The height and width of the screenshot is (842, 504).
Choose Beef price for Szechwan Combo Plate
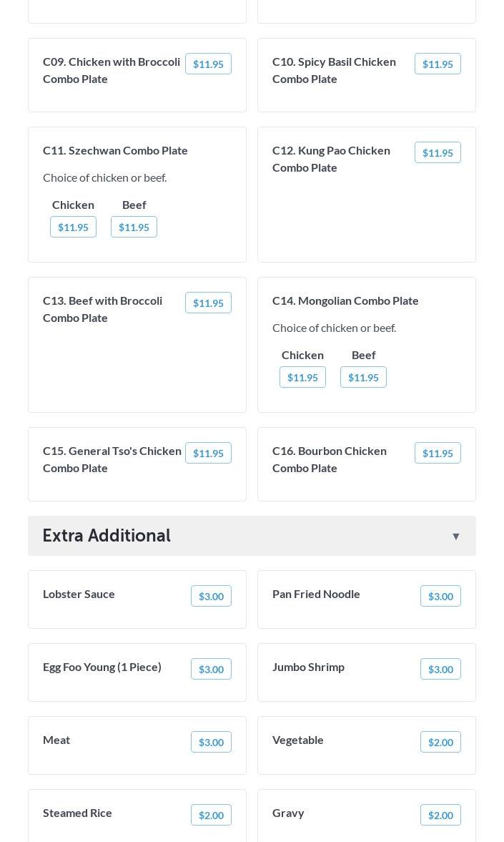(134, 227)
